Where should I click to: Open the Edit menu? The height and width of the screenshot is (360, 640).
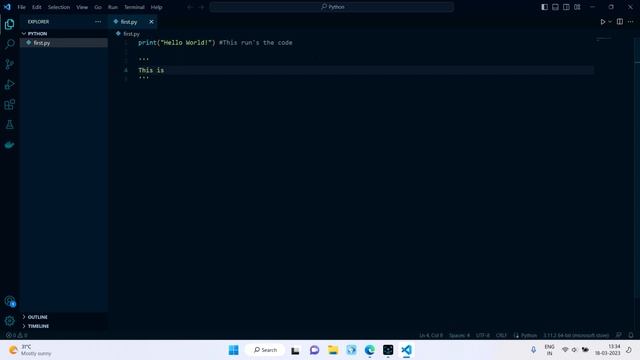[x=37, y=7]
